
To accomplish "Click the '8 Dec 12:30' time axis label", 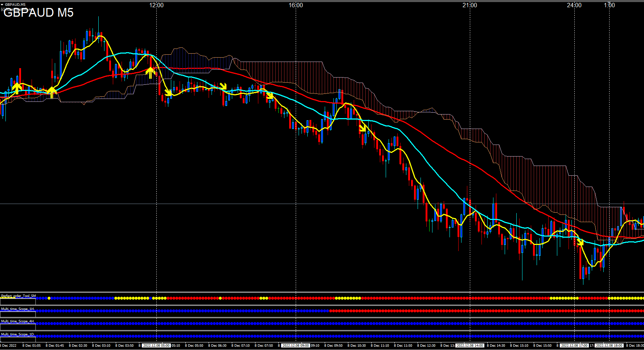I will [426, 346].
